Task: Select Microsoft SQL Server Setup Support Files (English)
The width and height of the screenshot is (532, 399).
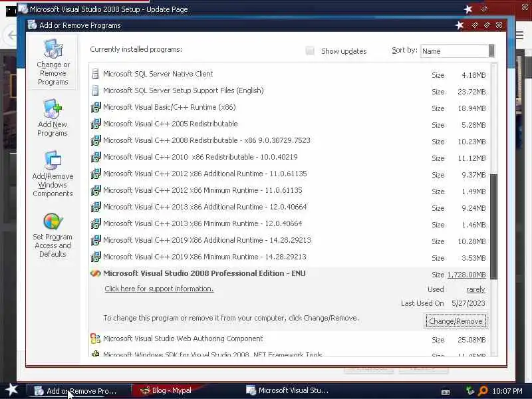Action: (x=289, y=90)
